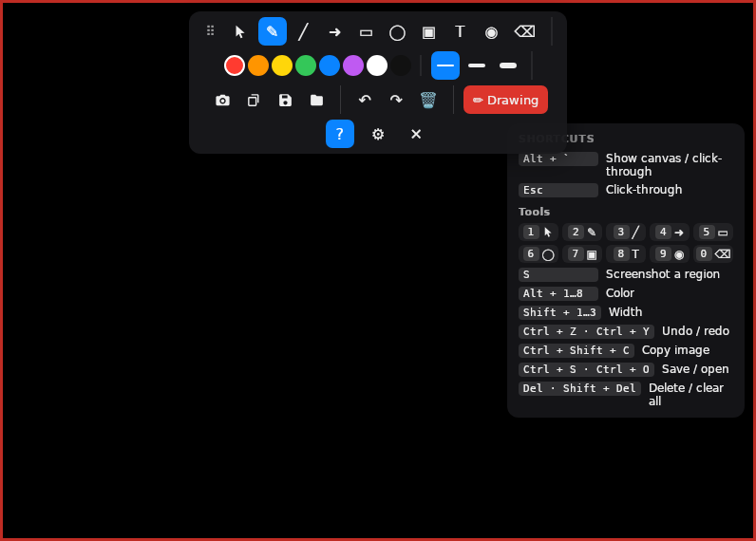
Task: Click shortcut chip 1 pointer tool
Action: coord(539,233)
